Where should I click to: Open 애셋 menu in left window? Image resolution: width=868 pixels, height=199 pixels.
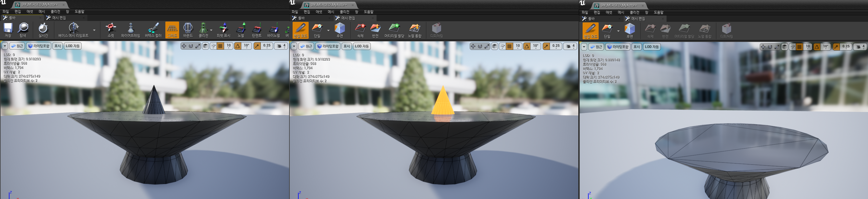(30, 11)
